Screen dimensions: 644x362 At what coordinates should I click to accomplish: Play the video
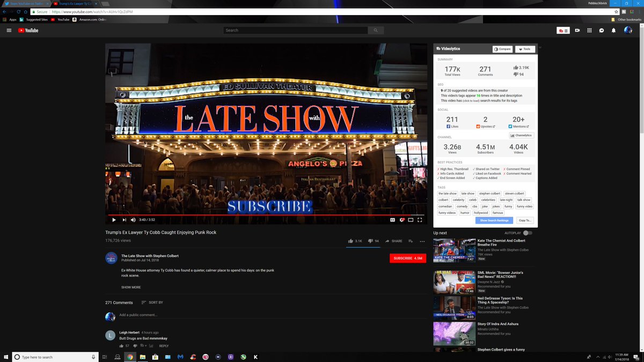pos(114,219)
